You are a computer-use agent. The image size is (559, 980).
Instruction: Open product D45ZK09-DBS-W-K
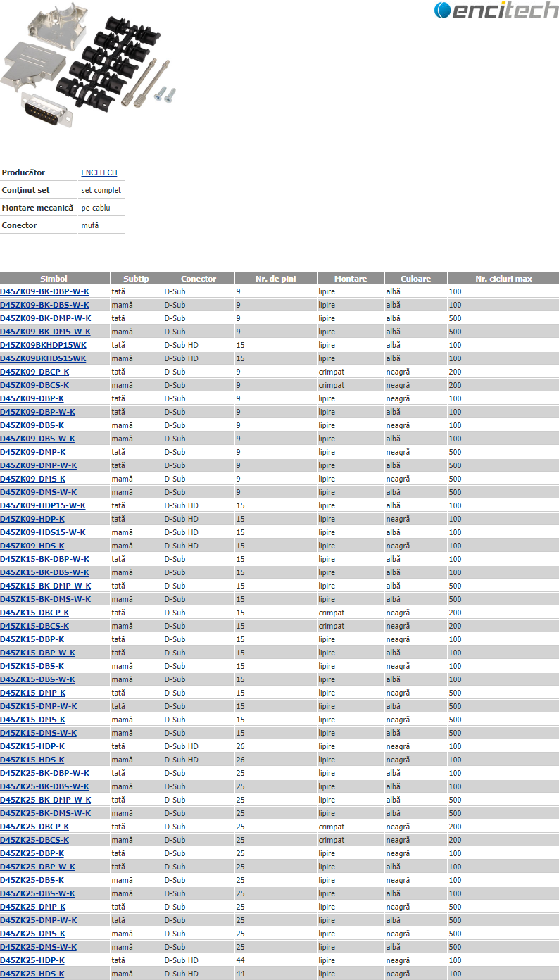tap(38, 439)
